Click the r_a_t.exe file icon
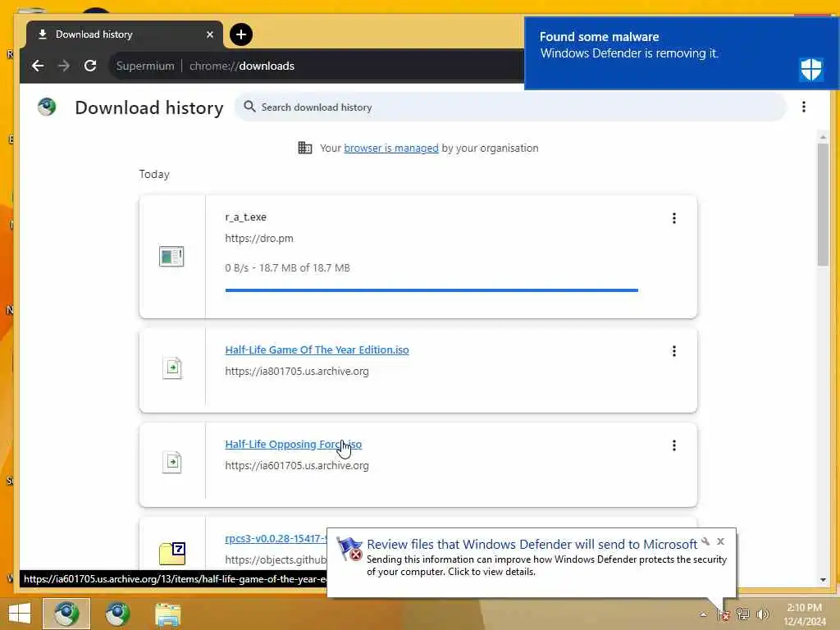Screen dimensions: 840x630 (x=171, y=256)
